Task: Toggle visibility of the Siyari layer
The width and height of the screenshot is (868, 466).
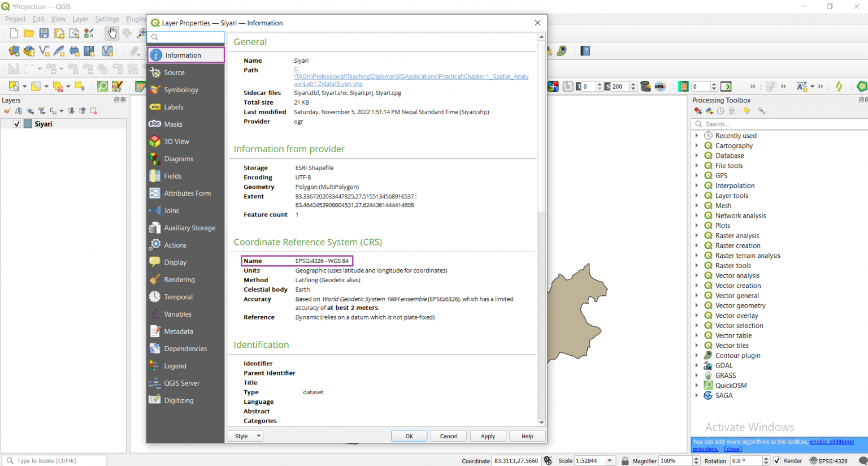Action: pyautogui.click(x=16, y=123)
